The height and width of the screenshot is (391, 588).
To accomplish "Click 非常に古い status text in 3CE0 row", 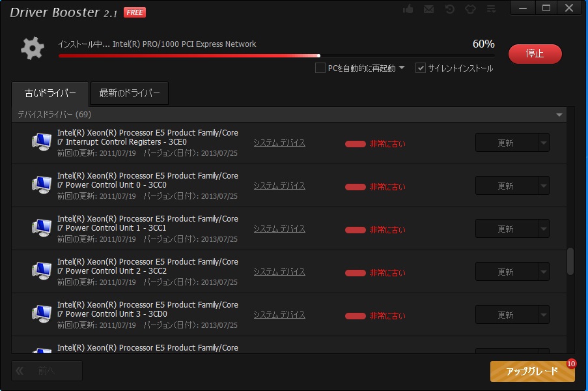I will [387, 144].
